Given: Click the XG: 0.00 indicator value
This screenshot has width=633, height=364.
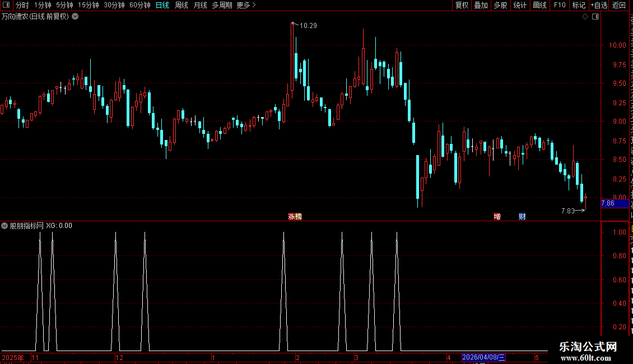Looking at the screenshot, I should pos(59,226).
